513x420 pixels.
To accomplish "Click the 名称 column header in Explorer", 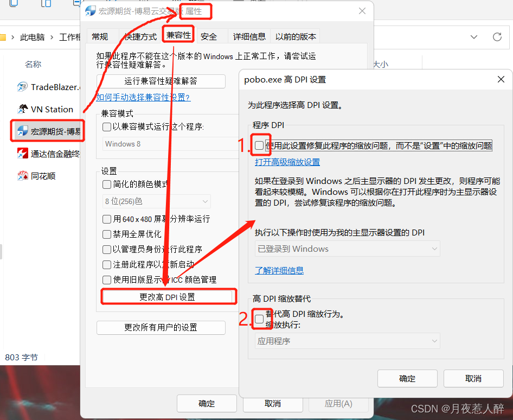I will [33, 64].
